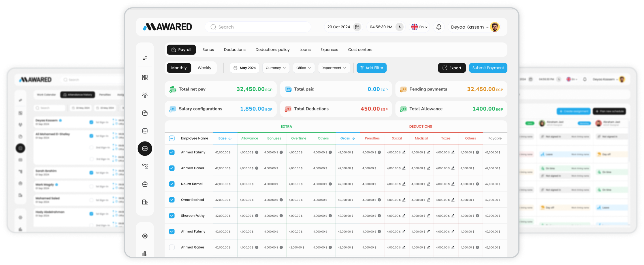
Task: Open notifications via the bell icon
Action: [439, 27]
